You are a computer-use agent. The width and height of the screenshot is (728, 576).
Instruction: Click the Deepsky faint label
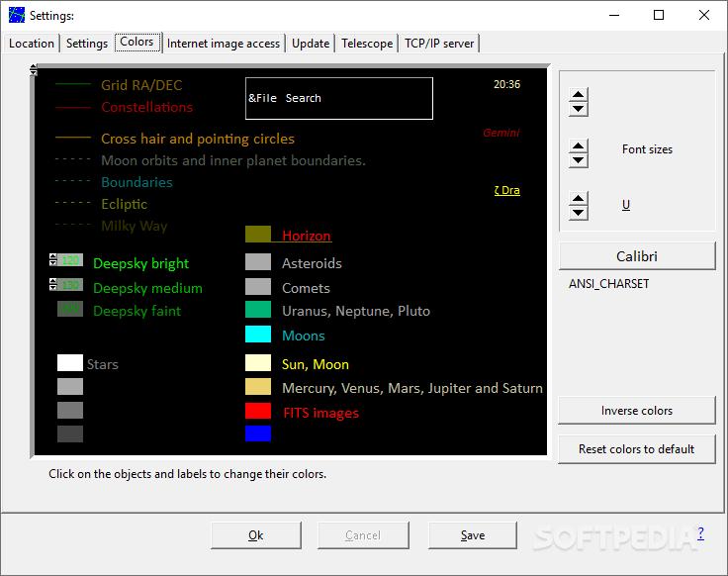coord(136,311)
